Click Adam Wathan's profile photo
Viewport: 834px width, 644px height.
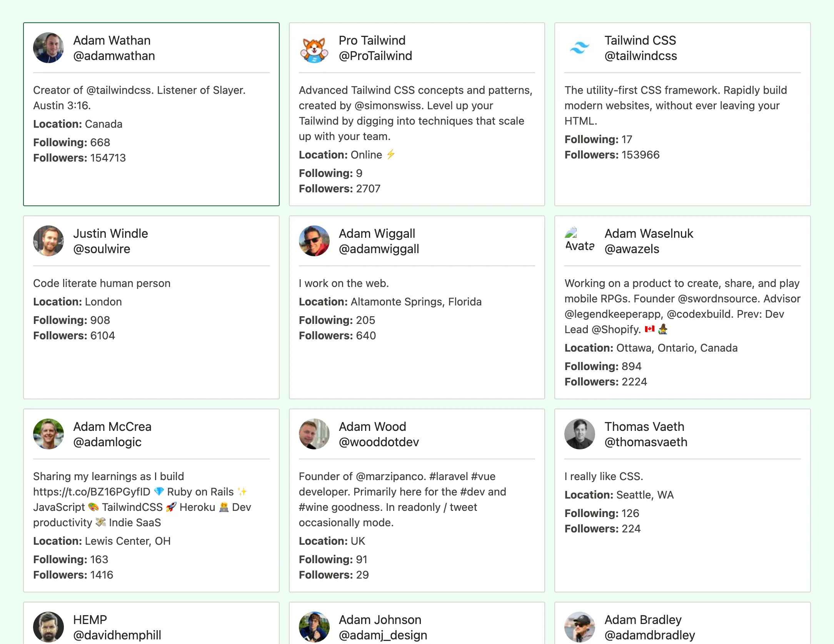(48, 48)
